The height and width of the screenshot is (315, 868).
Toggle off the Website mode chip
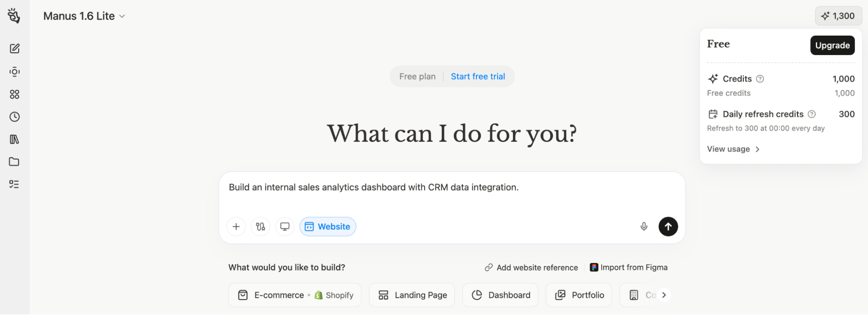[328, 226]
